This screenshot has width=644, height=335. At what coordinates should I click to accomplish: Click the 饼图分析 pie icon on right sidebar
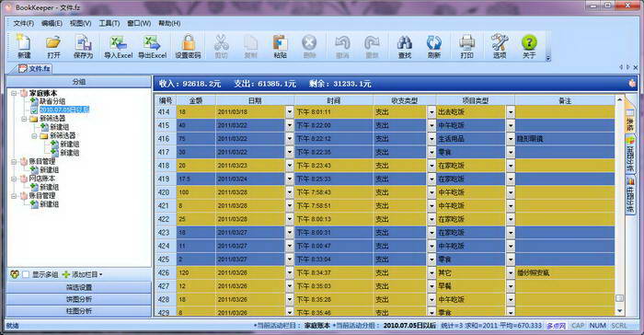coord(630,141)
